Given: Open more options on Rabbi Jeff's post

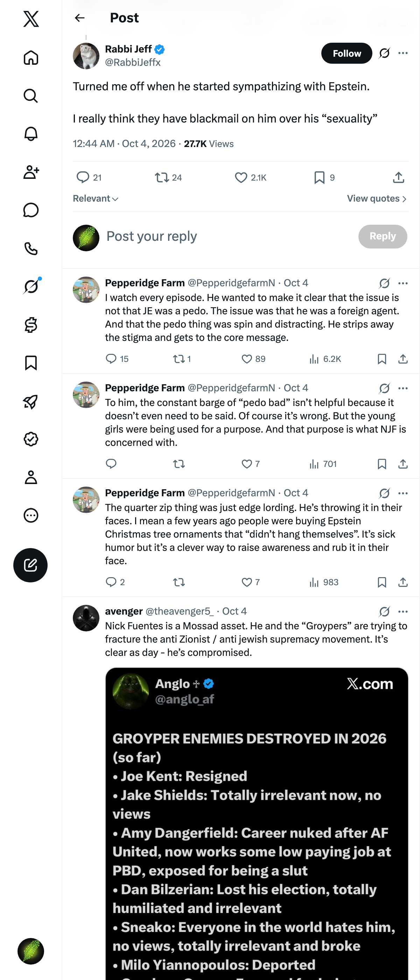Looking at the screenshot, I should [403, 53].
